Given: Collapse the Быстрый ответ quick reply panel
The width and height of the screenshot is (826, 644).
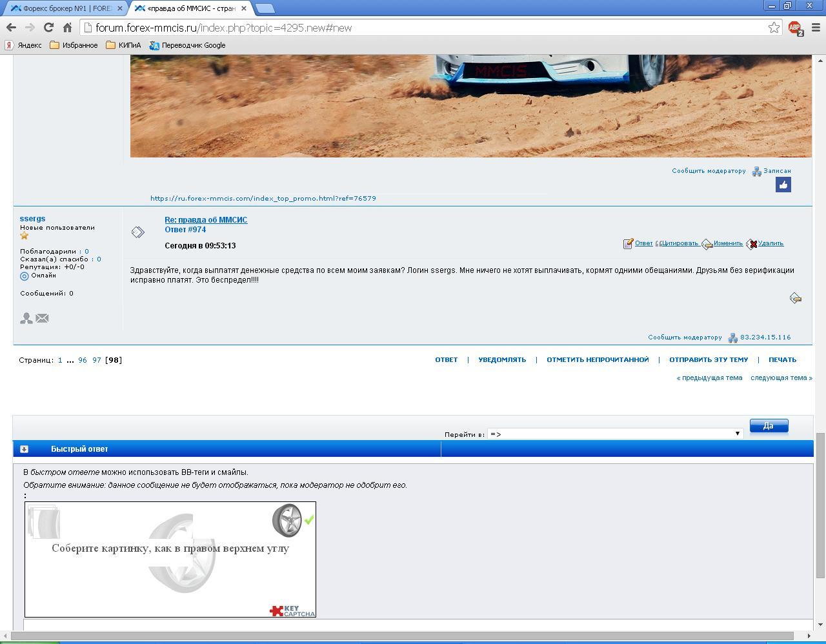Looking at the screenshot, I should (x=24, y=449).
